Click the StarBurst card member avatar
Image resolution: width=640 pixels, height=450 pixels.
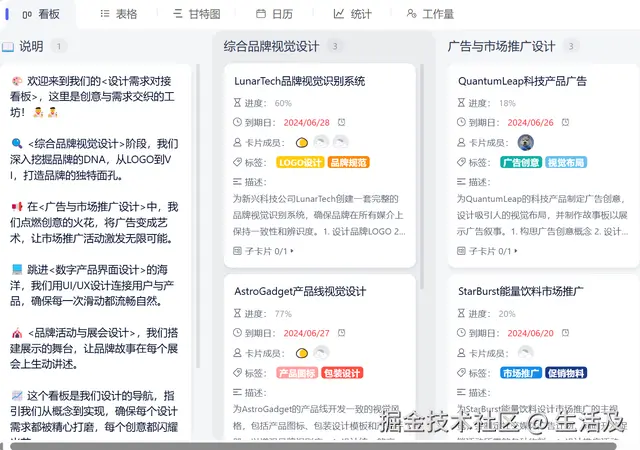(x=525, y=353)
